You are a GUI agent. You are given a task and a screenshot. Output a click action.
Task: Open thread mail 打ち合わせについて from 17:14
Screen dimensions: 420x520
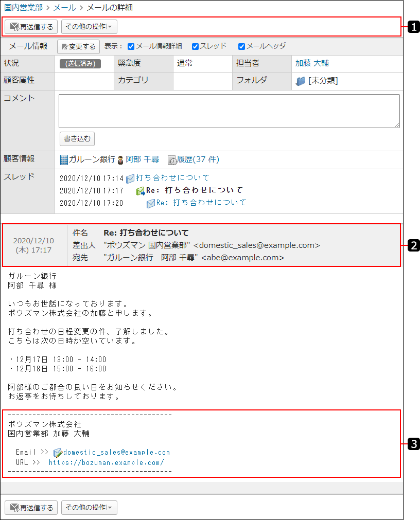tap(172, 178)
